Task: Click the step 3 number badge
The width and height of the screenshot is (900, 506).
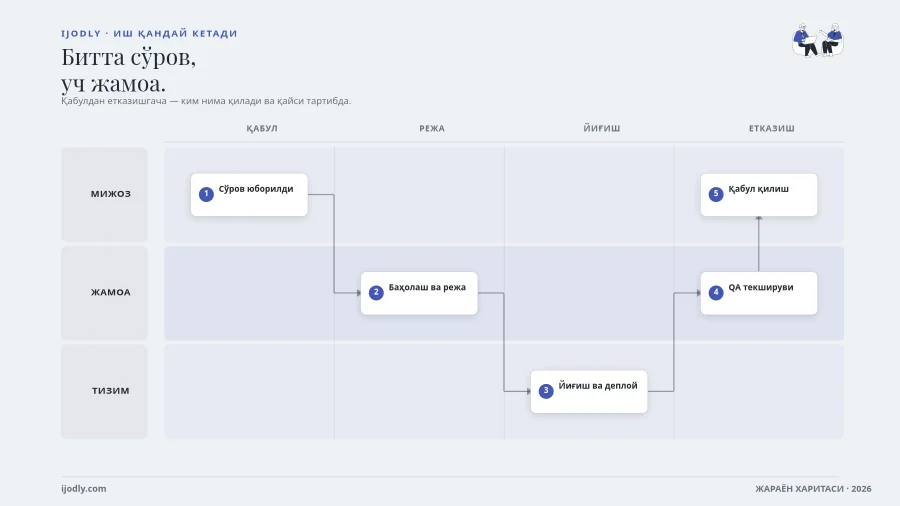Action: [546, 391]
